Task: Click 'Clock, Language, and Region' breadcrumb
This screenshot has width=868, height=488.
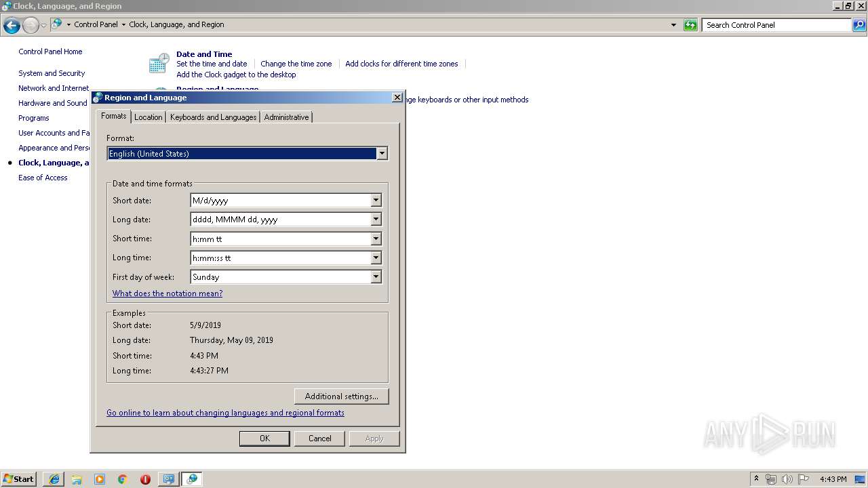Action: pos(176,24)
